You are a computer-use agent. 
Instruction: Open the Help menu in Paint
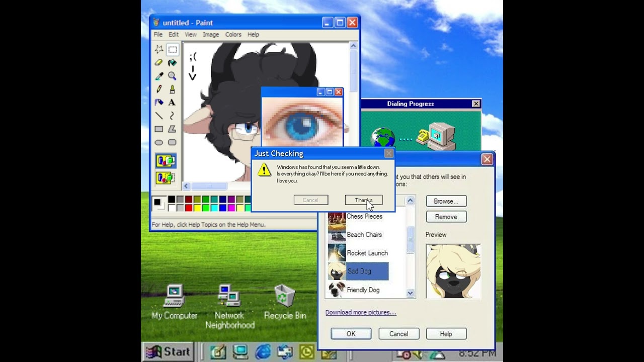[x=253, y=35]
